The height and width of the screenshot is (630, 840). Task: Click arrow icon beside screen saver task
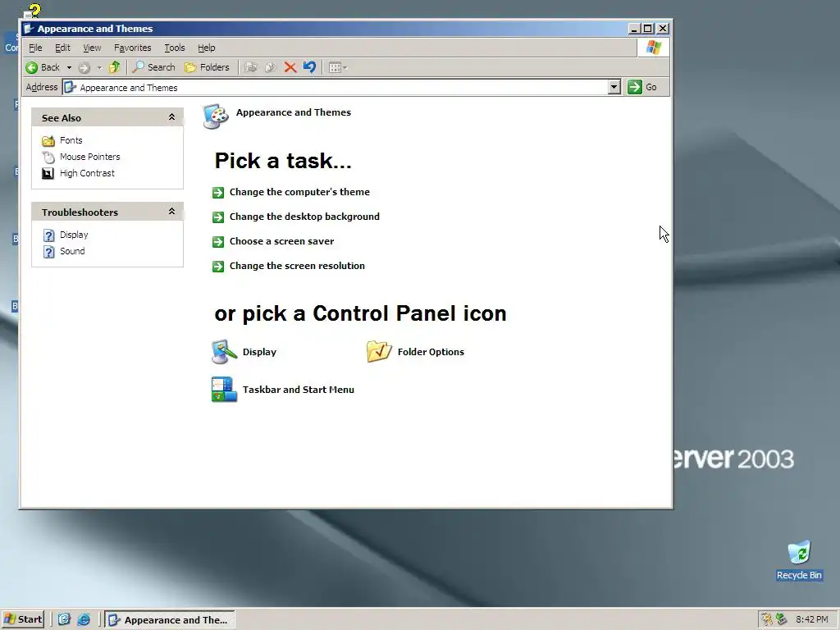[218, 242]
